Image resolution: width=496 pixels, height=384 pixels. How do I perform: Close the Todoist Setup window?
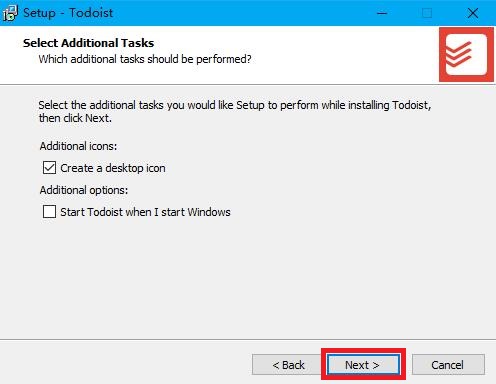click(x=473, y=13)
